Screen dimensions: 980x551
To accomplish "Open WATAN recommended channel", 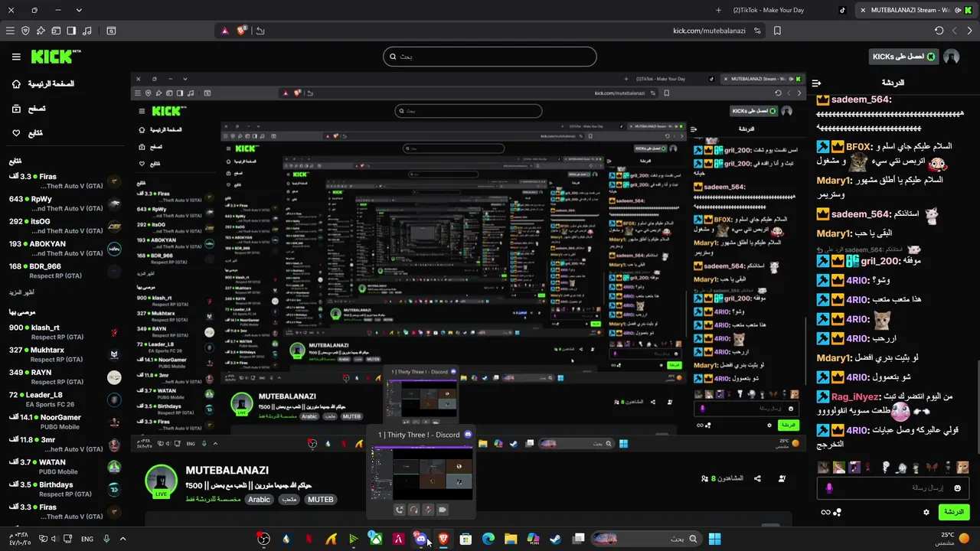I will [65, 467].
